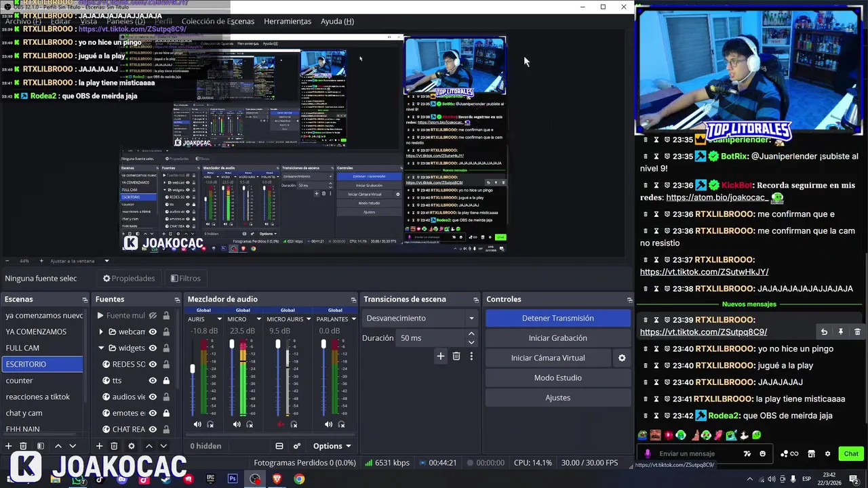Move the selected scene up
Screen dimensions: 868x488
58,446
